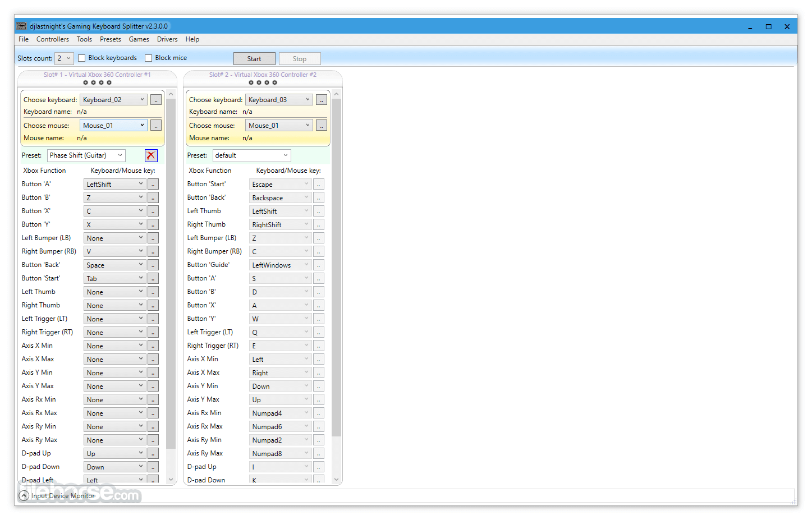This screenshot has height=520, width=812.
Task: Click '..' button for Slot 2 Button 'Back'
Action: click(319, 197)
